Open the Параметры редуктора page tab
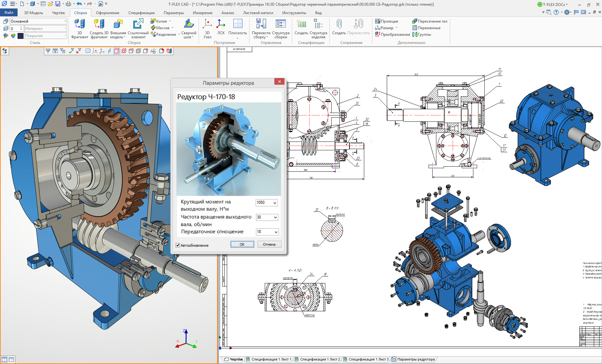Viewport: 602px width, 364px height. click(x=416, y=359)
